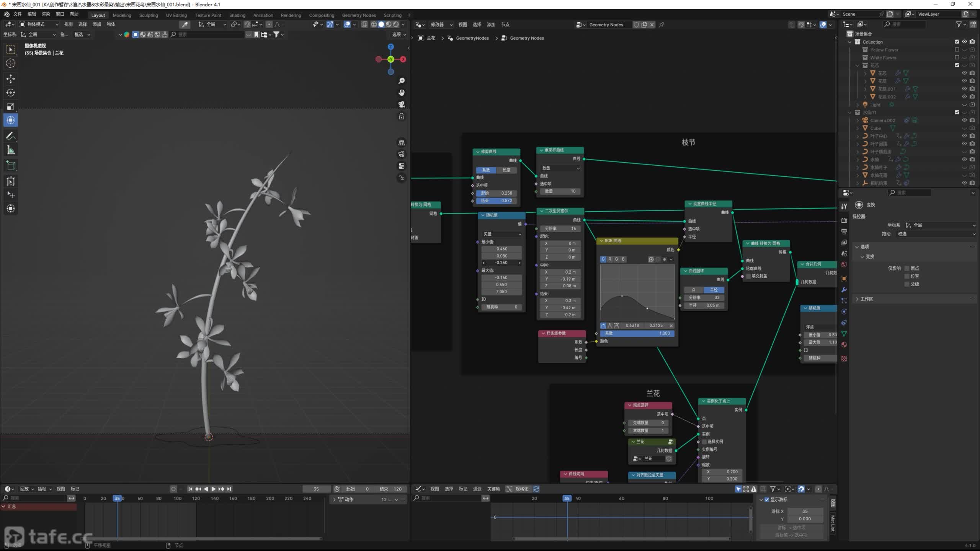Select the Add Cube tool
Viewport: 980px width, 551px height.
[11, 165]
